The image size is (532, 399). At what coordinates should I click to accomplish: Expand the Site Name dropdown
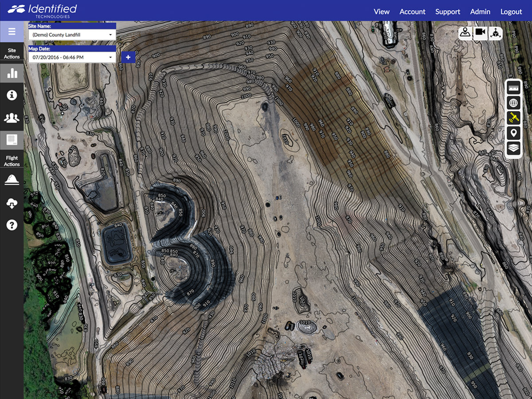tap(72, 35)
